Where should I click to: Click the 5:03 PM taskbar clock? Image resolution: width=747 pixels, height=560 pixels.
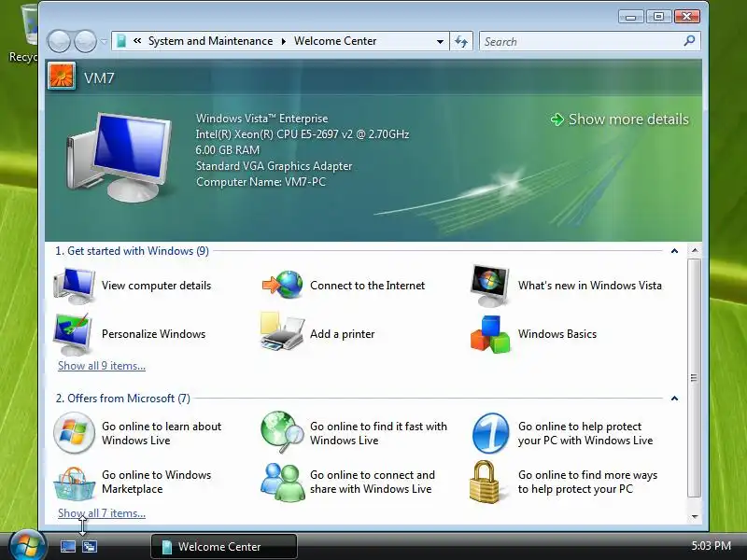711,546
